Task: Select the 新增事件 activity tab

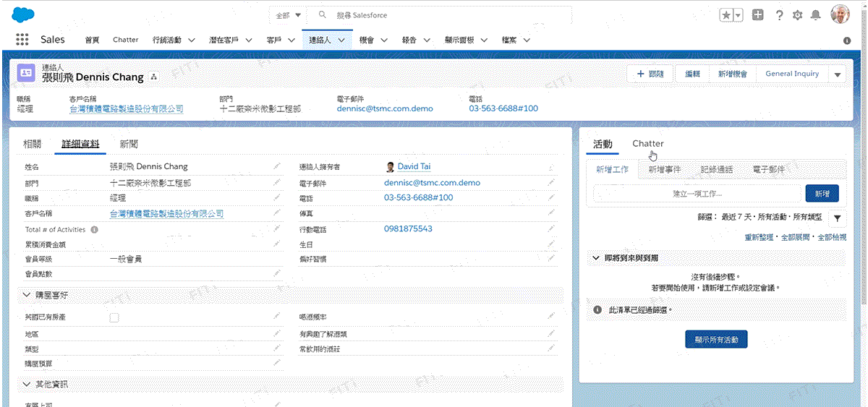Action: pos(664,170)
